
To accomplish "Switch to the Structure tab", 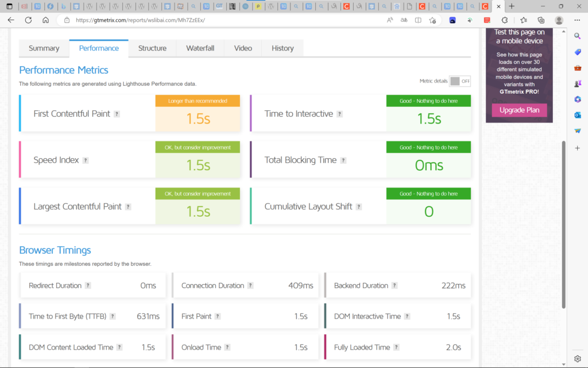I will pos(152,48).
